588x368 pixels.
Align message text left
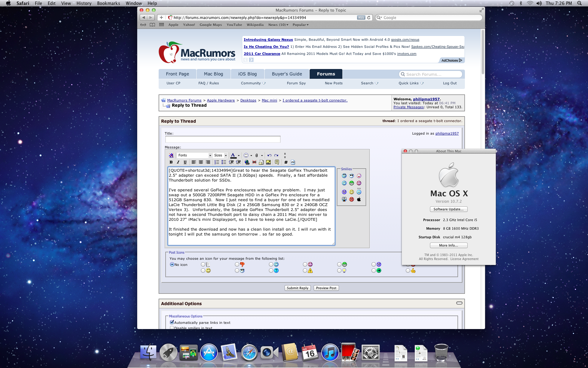pyautogui.click(x=194, y=162)
